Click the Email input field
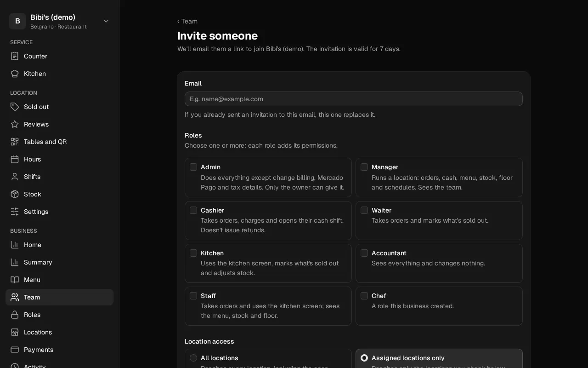This screenshot has width=588, height=368. coord(354,99)
